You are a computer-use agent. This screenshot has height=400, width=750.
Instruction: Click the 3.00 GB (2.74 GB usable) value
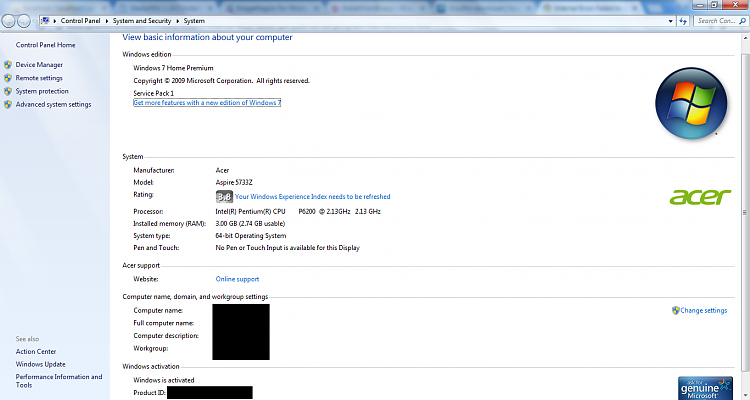[250, 223]
